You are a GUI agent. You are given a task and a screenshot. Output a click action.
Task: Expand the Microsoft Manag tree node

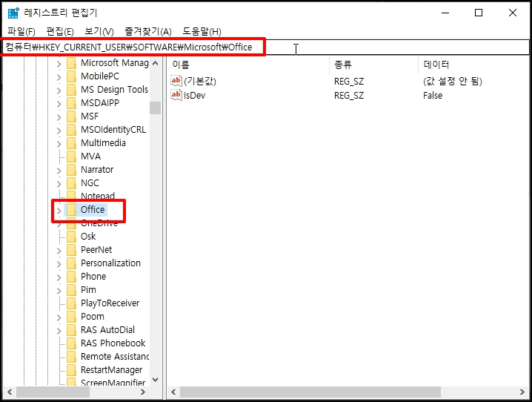point(59,64)
